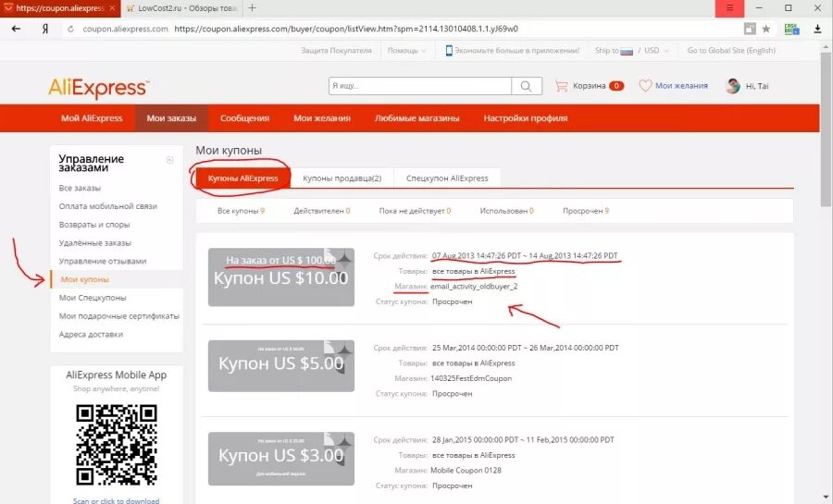Collapse the Управление заказами section

click(x=170, y=160)
